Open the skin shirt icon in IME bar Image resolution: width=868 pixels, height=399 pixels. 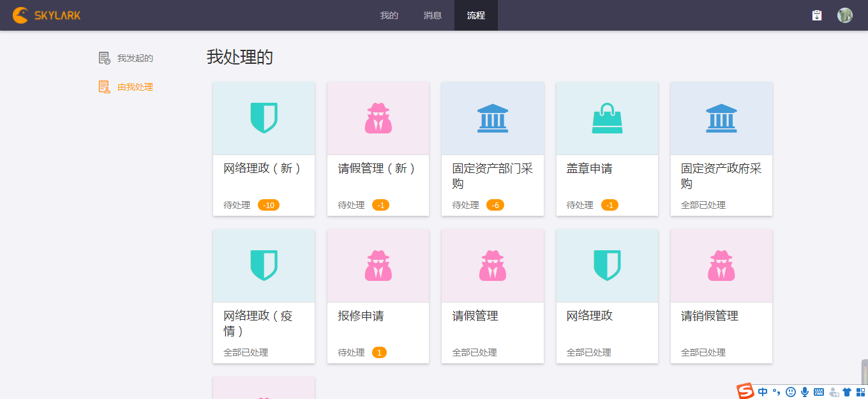[847, 392]
